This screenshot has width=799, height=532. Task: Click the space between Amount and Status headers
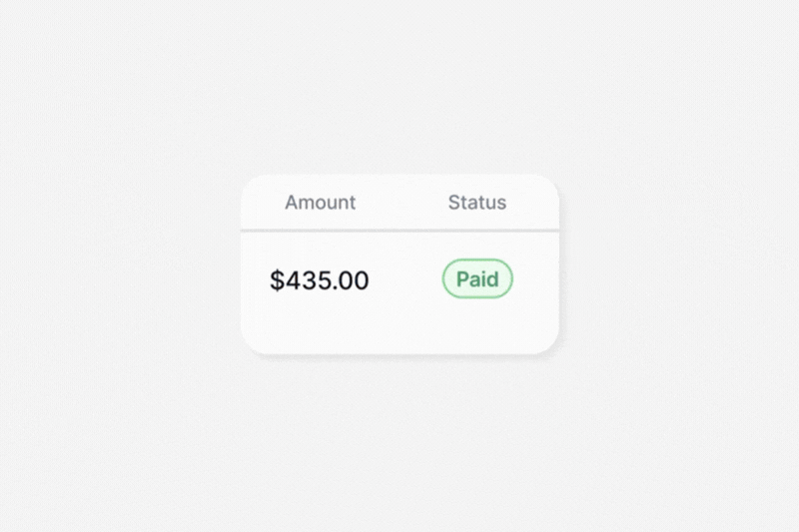coord(401,203)
